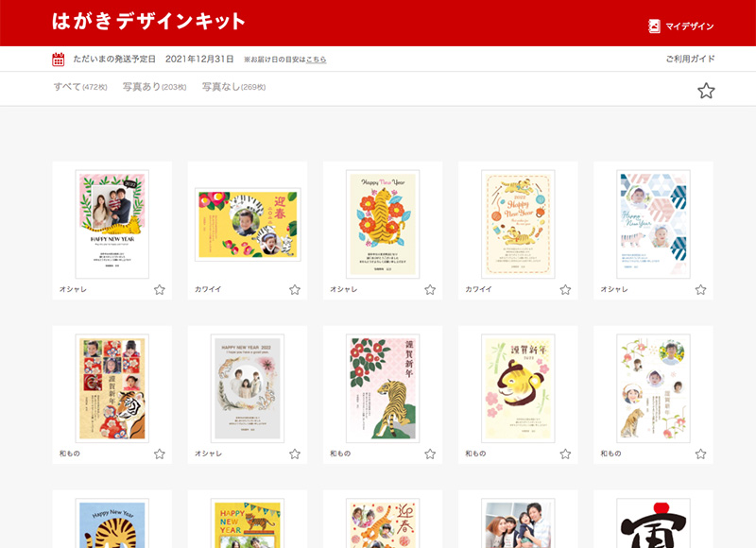756x548 pixels.
Task: Click the マイデザイン text link
Action: [x=690, y=26]
